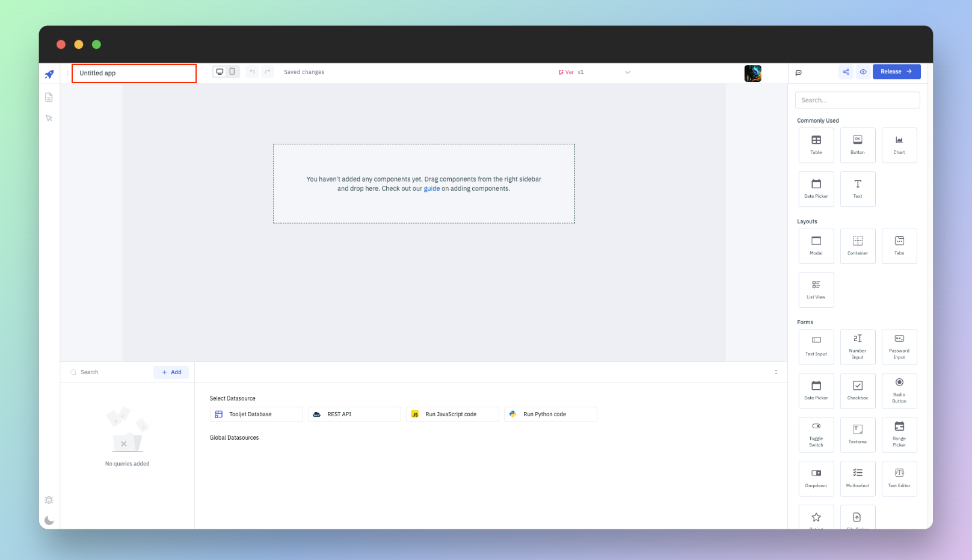
Task: Expand the version v1 dropdown
Action: tap(627, 72)
